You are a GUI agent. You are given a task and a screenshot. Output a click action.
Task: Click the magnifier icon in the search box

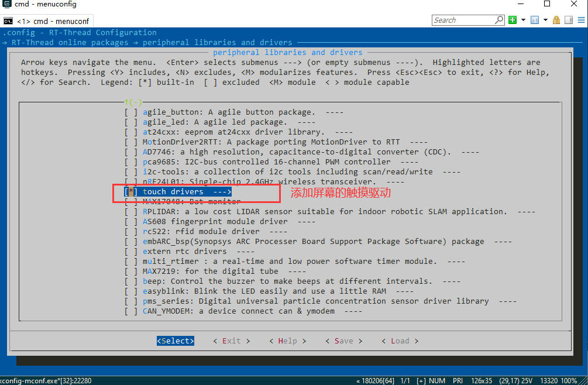point(498,19)
